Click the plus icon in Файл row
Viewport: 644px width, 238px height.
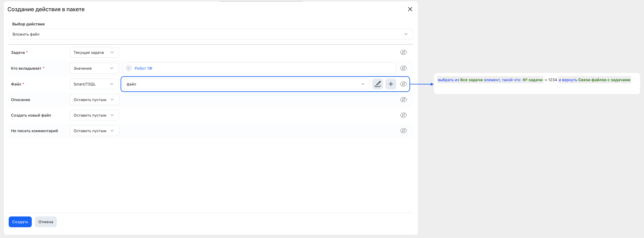click(391, 84)
